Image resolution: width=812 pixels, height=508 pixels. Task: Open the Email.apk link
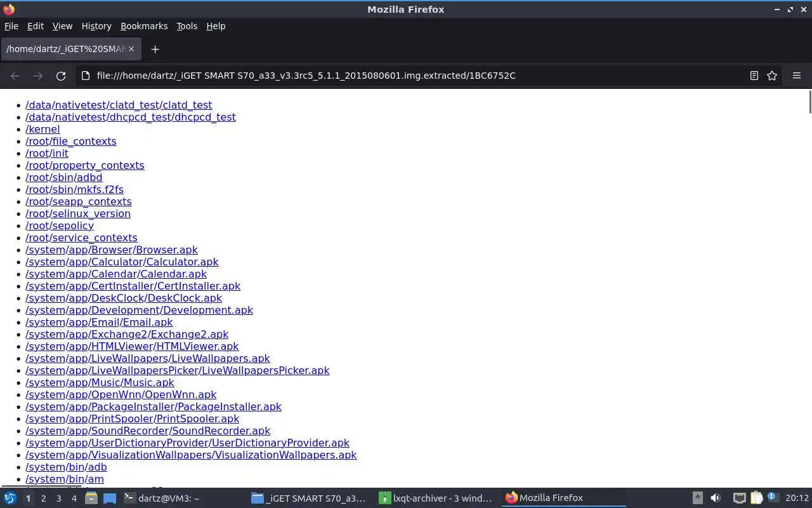pyautogui.click(x=99, y=322)
